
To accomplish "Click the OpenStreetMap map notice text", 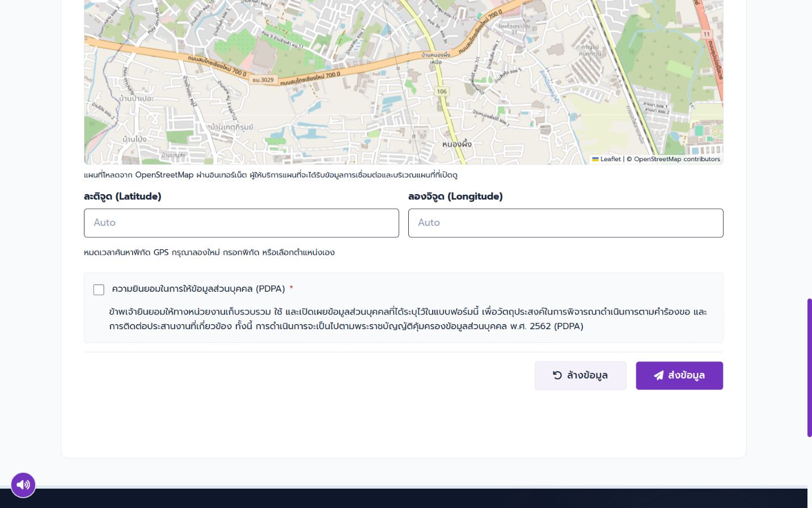I will coord(270,175).
